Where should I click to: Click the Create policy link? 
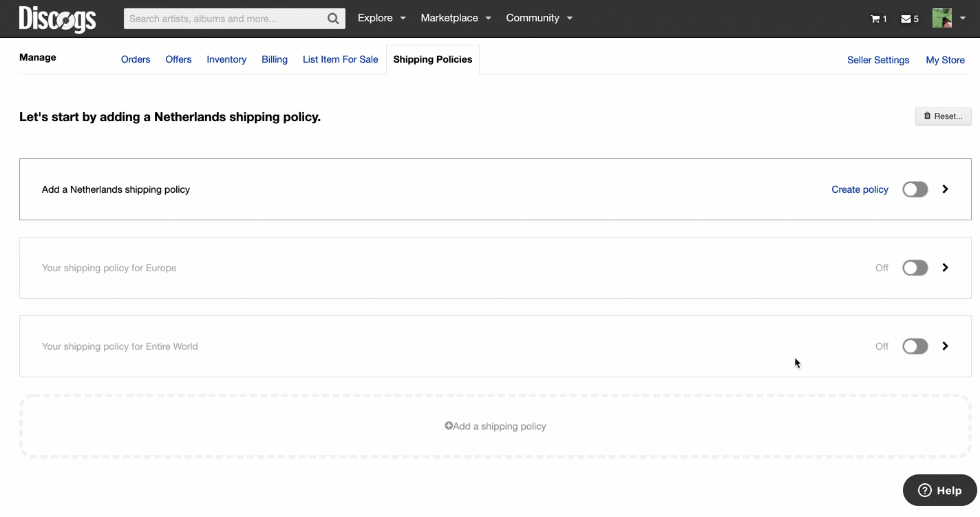[860, 189]
